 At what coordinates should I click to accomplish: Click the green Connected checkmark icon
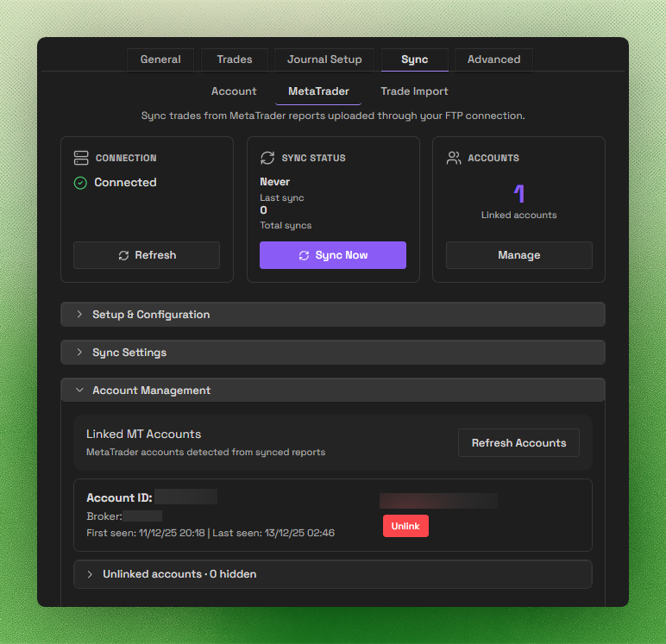click(80, 183)
